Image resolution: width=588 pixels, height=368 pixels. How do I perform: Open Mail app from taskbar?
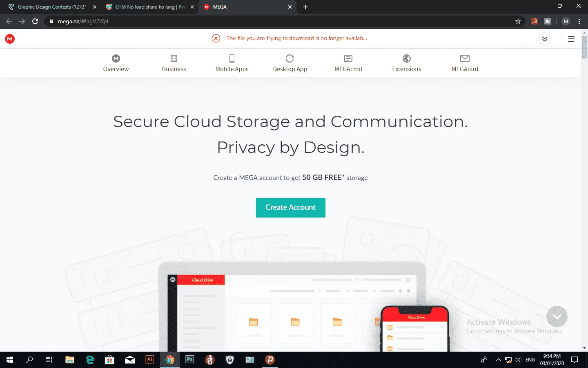(130, 360)
